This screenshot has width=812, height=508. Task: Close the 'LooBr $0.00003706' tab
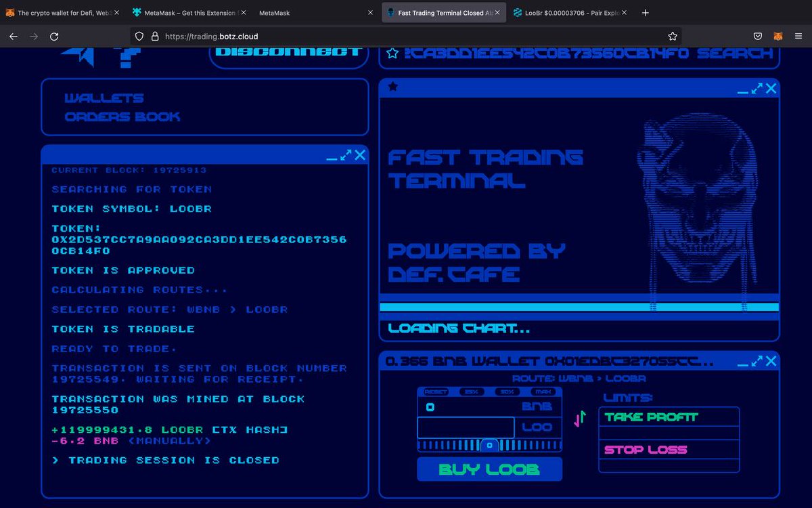[x=624, y=13]
